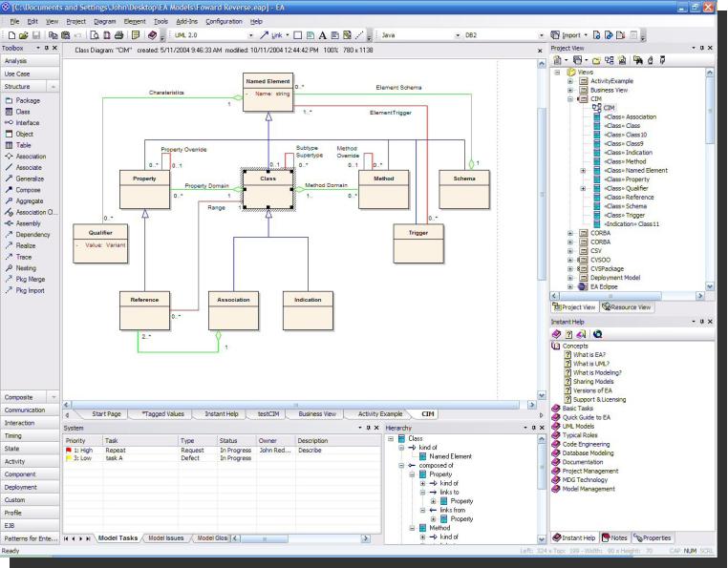Open the Analysis toolbox group
The width and height of the screenshot is (728, 568).
tap(31, 61)
